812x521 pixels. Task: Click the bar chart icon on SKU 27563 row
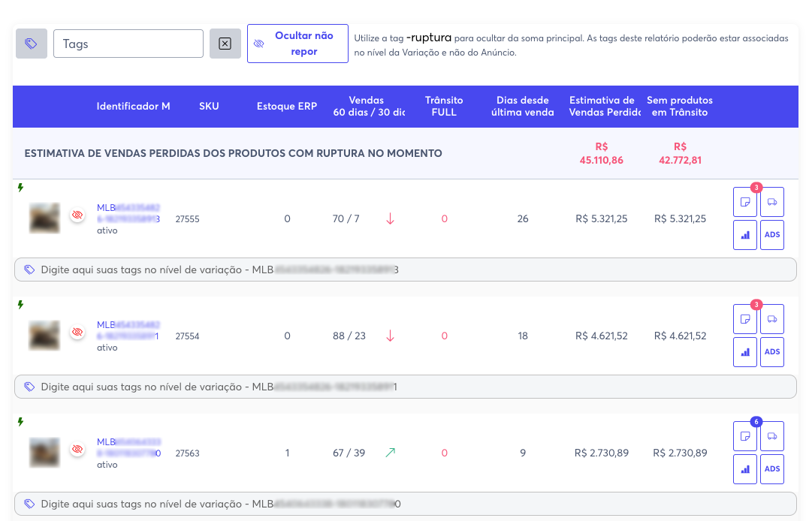coord(744,468)
